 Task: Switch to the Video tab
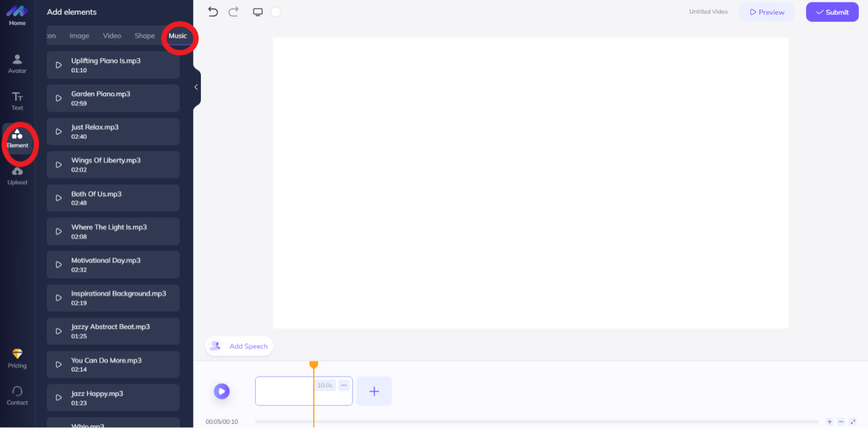[x=112, y=36]
